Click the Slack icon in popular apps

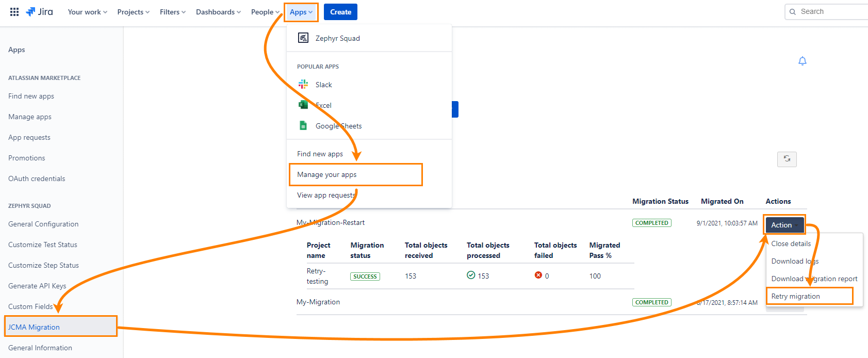(x=303, y=85)
